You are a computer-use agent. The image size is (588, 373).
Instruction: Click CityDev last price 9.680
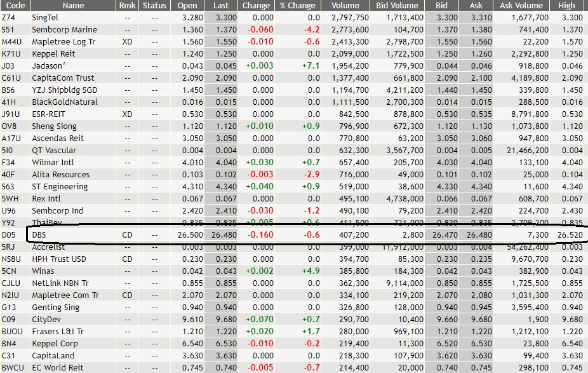click(226, 320)
